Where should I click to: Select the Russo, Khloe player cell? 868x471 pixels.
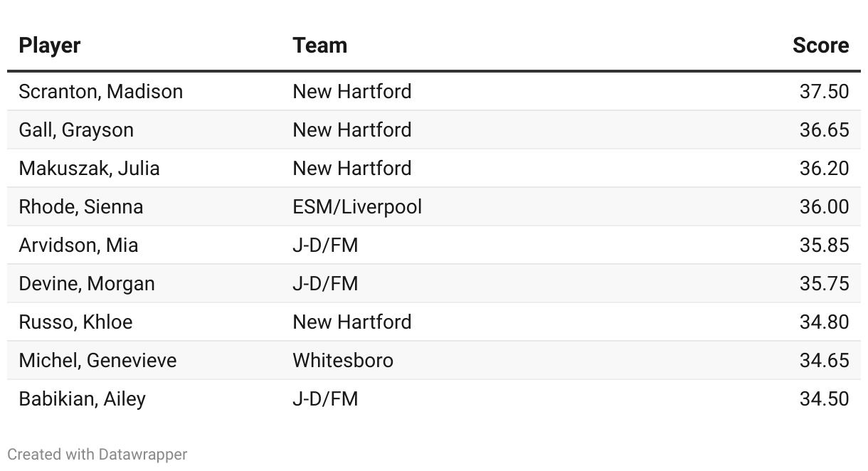(x=76, y=322)
